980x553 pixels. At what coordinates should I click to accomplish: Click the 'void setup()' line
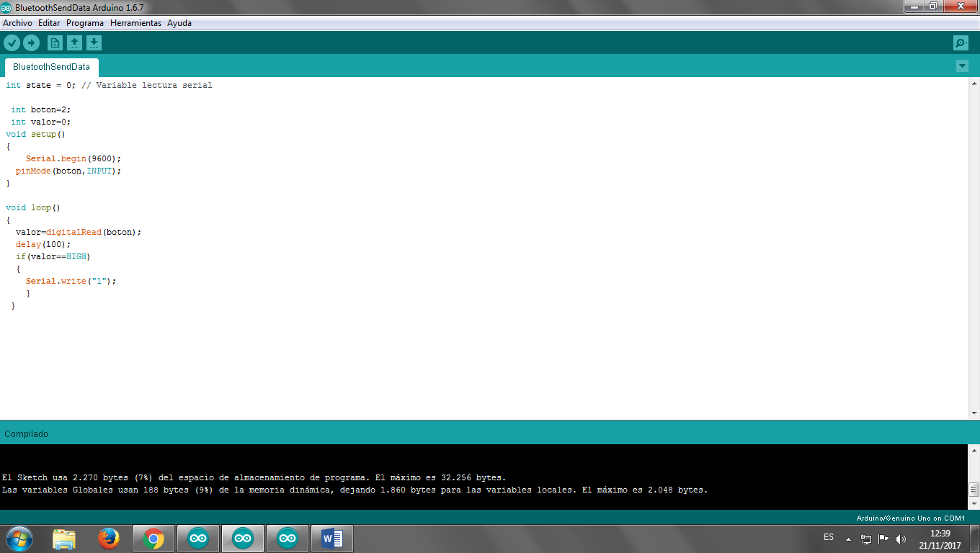point(36,134)
